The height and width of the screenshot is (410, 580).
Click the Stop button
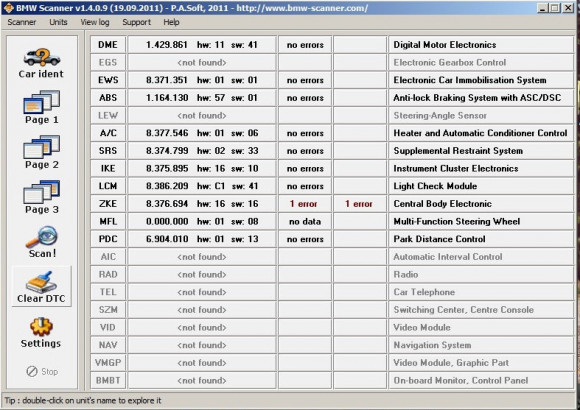point(42,371)
